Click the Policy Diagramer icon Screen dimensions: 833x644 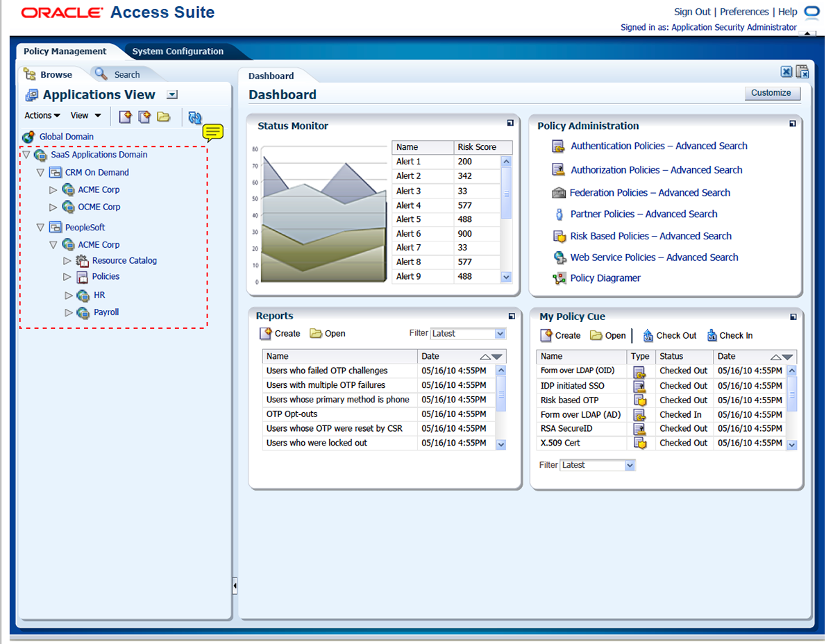coord(559,278)
